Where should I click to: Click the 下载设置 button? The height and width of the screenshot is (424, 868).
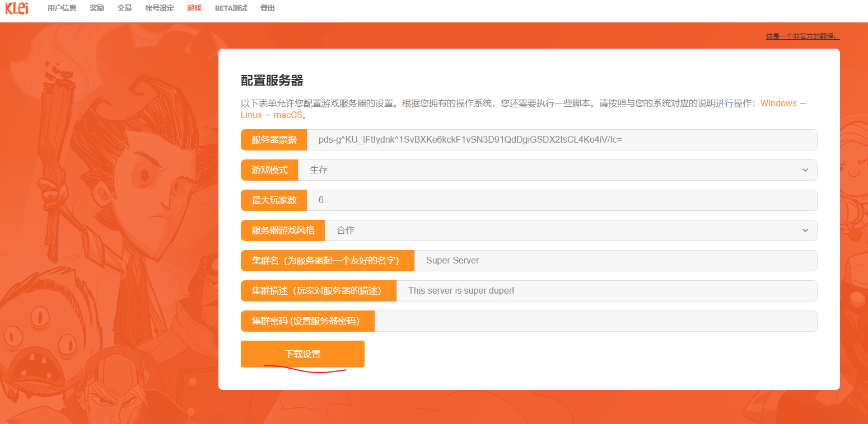302,354
